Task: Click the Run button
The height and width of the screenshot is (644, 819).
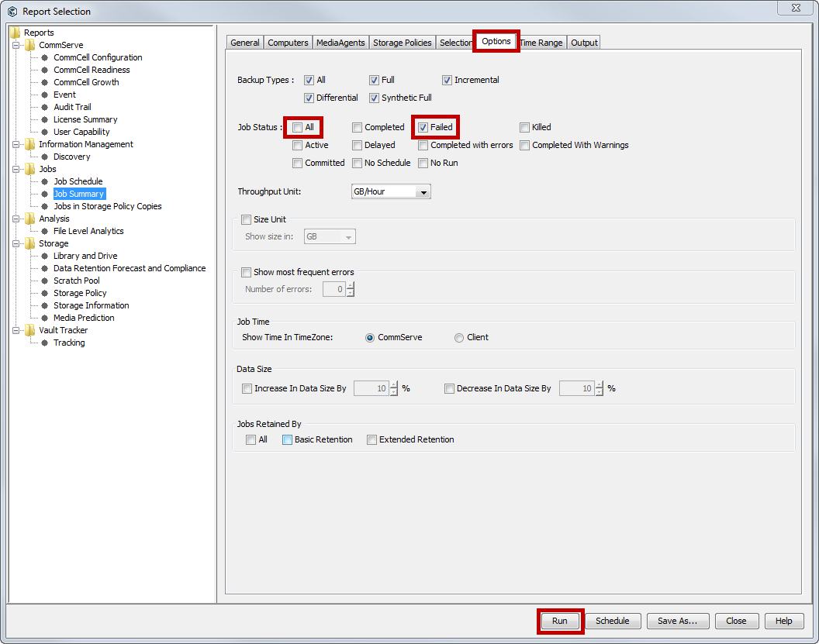Action: click(559, 621)
